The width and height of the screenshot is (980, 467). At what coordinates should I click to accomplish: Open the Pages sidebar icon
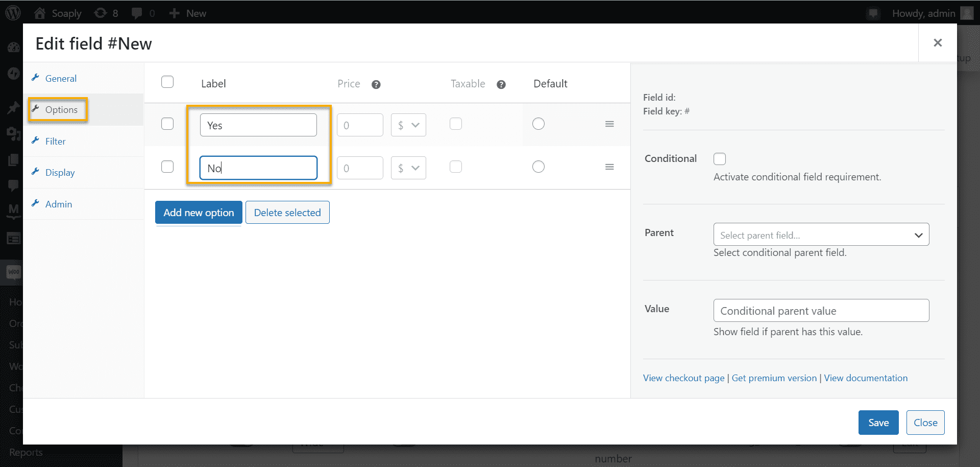(x=13, y=160)
